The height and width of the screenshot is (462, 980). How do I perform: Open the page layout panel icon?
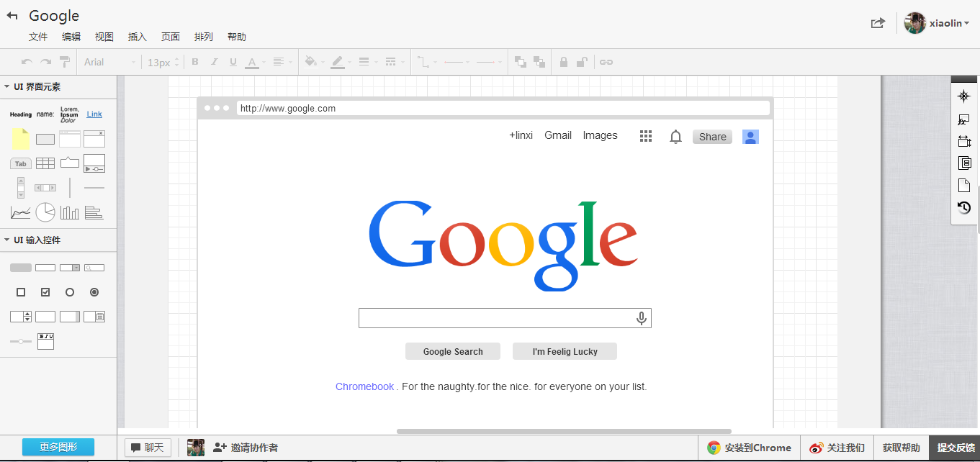click(964, 163)
